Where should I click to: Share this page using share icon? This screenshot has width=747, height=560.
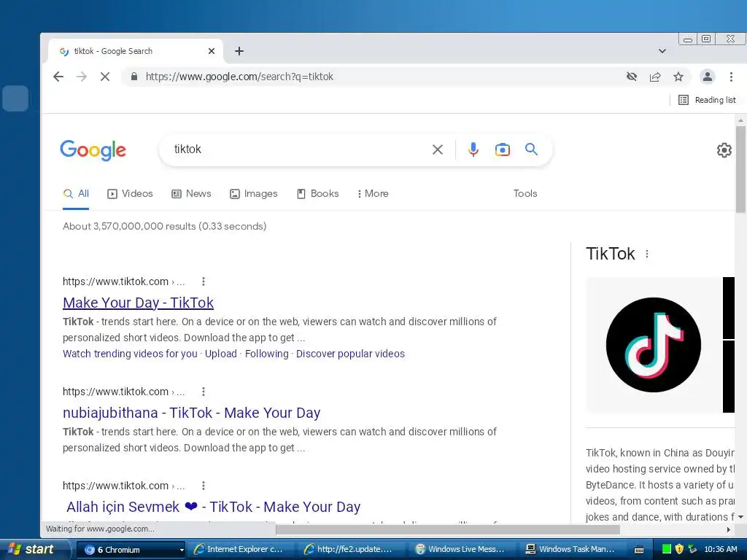click(x=655, y=77)
